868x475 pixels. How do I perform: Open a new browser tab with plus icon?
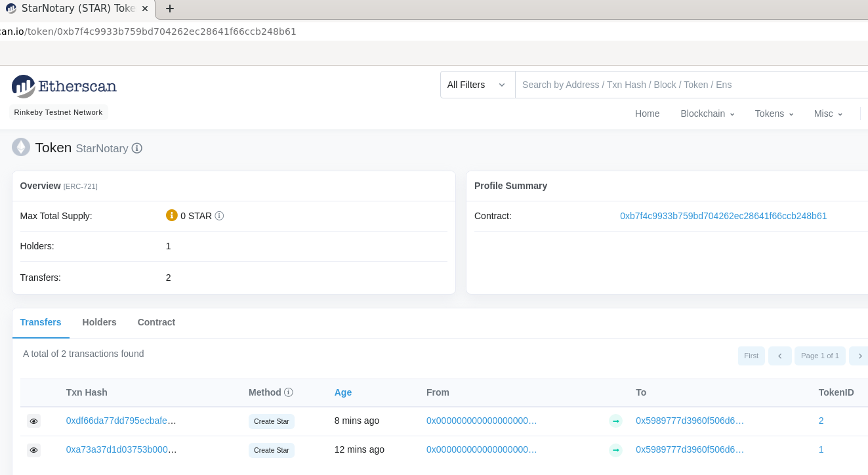(x=170, y=9)
